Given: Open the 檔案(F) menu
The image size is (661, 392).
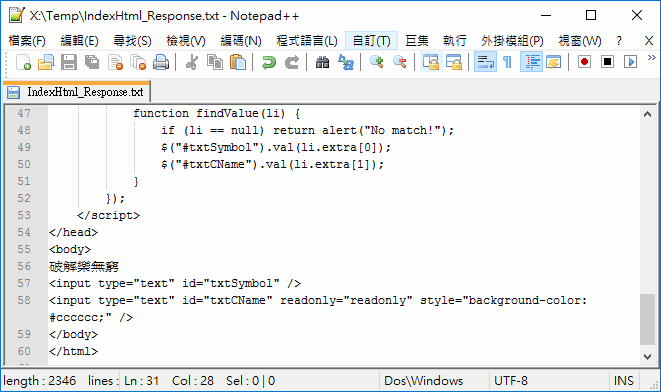Looking at the screenshot, I should pos(27,41).
